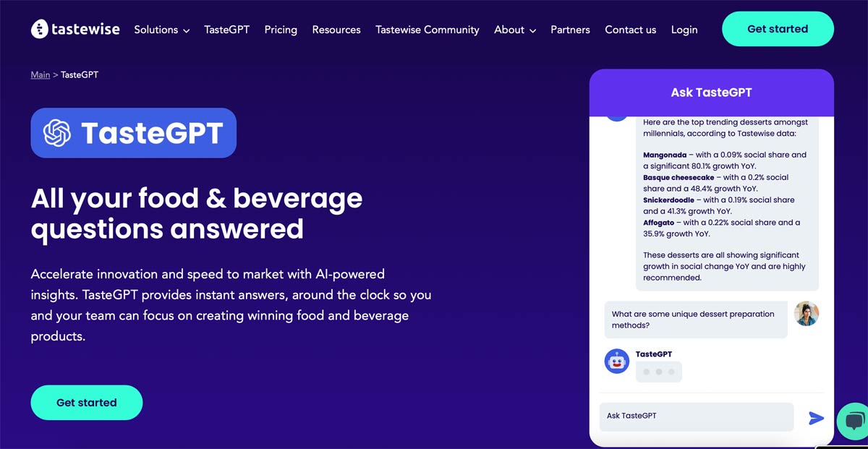This screenshot has height=449, width=868.
Task: Select the Ask TasteGPT chat header
Action: click(712, 93)
